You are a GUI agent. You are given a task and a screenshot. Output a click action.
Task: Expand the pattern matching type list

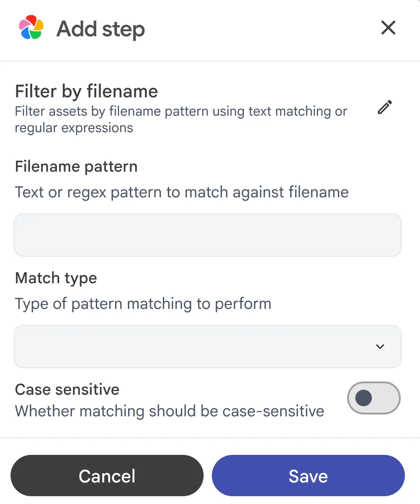pos(207,347)
